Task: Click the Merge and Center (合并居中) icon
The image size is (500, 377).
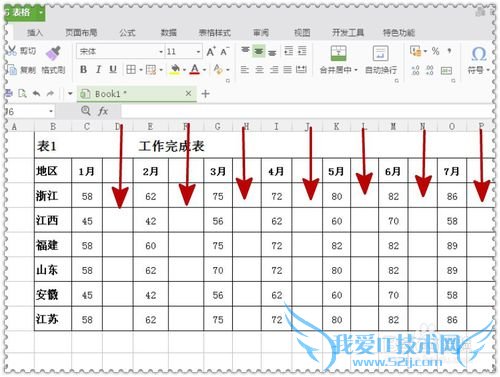Action: tap(338, 53)
